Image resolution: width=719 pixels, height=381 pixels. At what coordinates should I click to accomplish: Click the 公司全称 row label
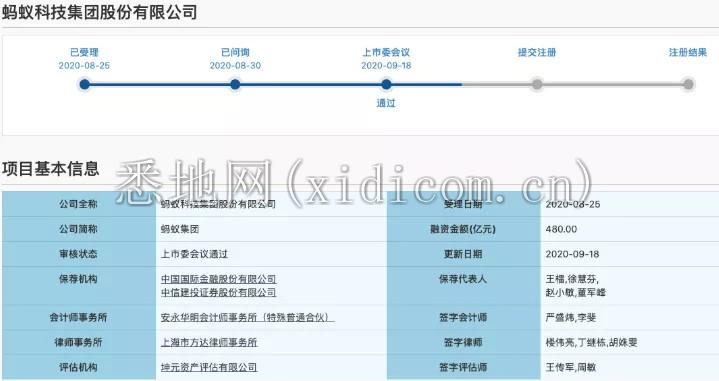[x=78, y=204]
